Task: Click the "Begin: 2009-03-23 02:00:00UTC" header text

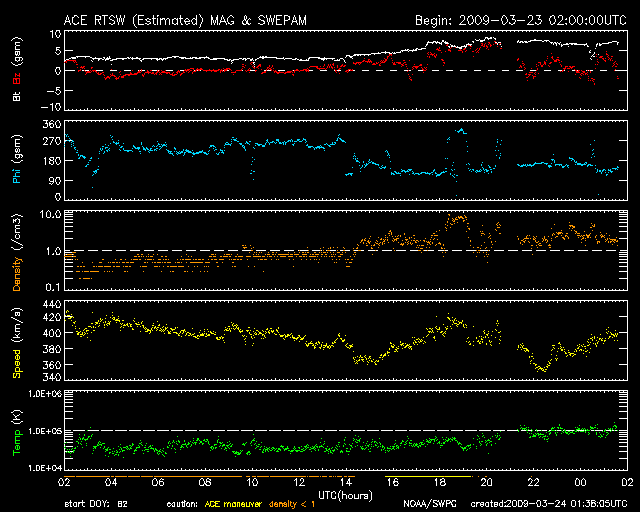Action: [521, 20]
